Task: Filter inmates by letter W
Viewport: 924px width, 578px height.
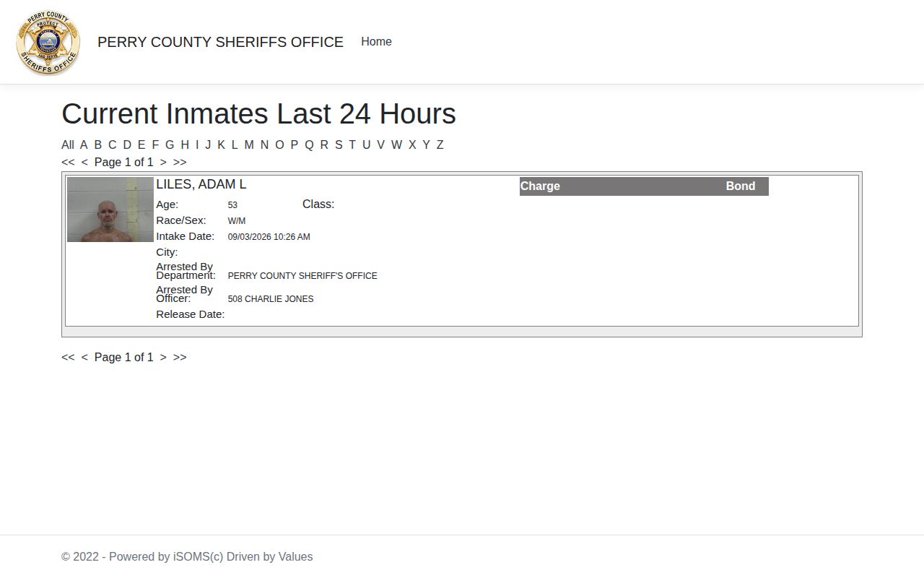Action: tap(396, 144)
